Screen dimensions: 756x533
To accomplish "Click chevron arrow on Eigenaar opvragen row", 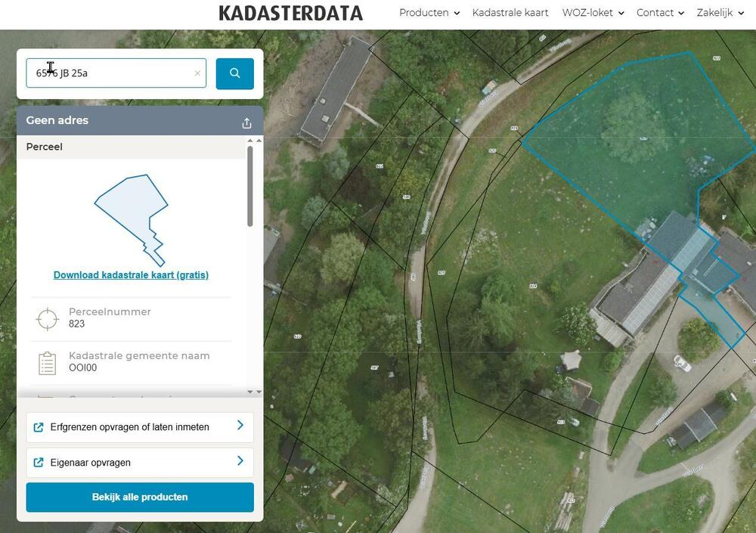I will pos(240,461).
